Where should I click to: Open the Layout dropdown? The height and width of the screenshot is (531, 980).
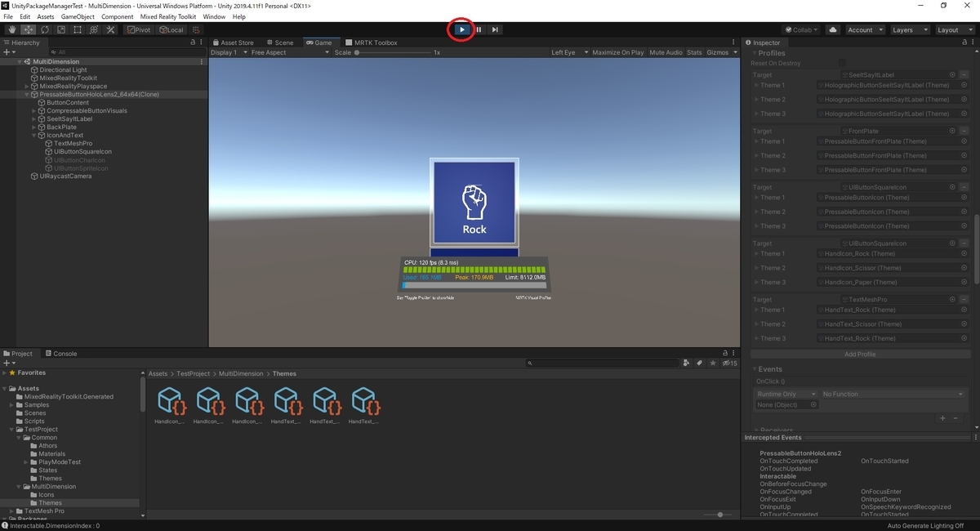click(x=954, y=29)
